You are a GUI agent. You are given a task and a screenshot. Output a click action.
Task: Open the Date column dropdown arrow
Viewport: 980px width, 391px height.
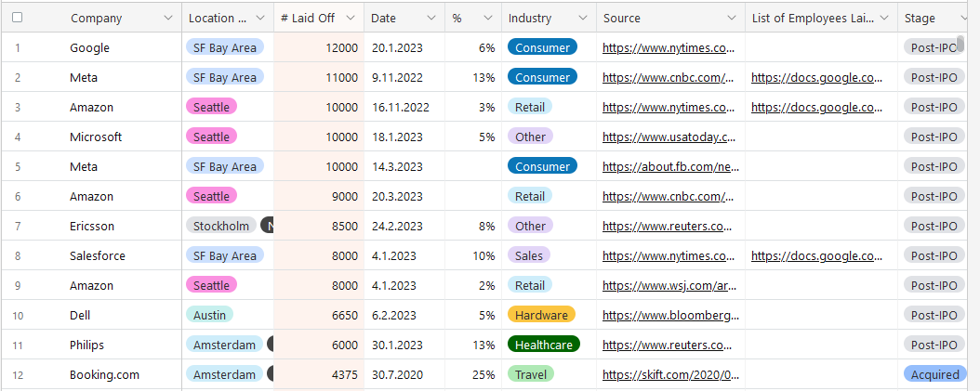[431, 19]
